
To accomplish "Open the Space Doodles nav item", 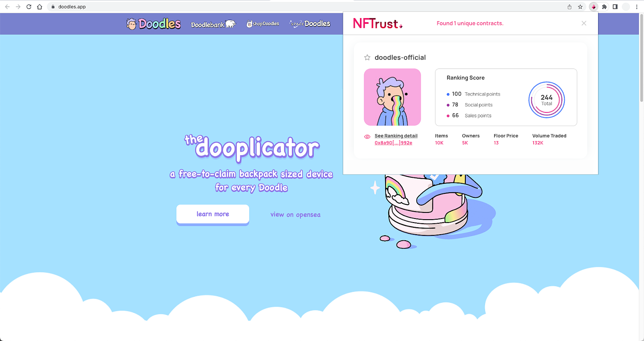I will click(310, 23).
